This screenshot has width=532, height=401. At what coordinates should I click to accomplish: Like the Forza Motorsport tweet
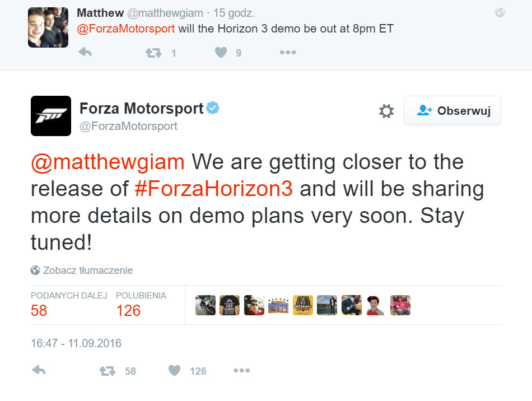pyautogui.click(x=175, y=370)
